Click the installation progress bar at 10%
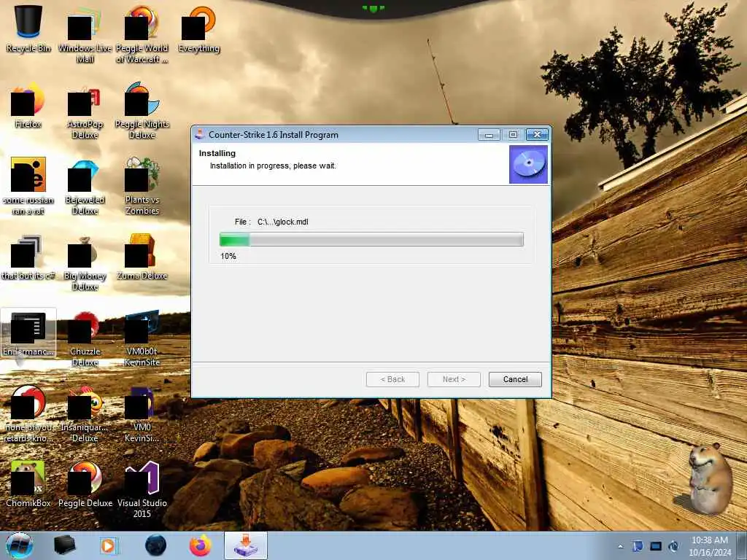Screen dimensions: 747x560 click(371, 239)
